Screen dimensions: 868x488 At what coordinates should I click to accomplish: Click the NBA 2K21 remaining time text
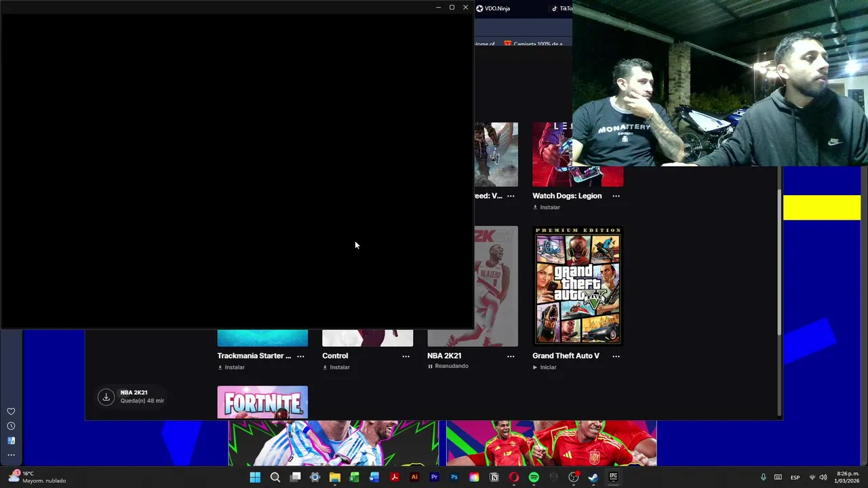pos(142,401)
